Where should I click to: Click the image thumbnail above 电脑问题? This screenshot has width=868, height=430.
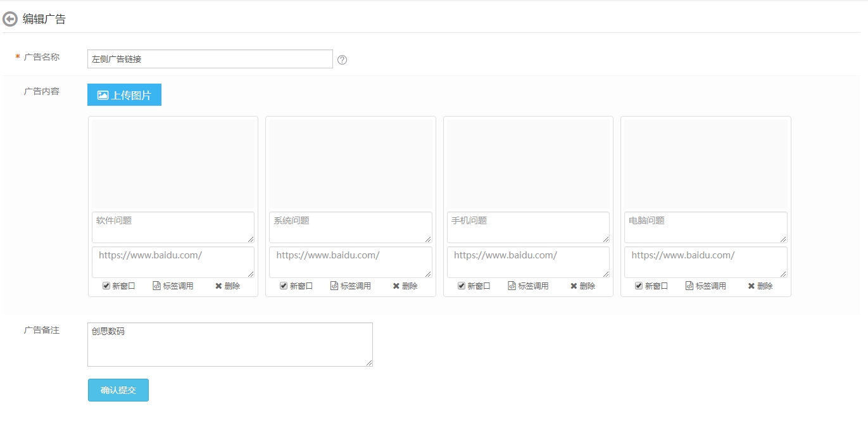[706, 165]
